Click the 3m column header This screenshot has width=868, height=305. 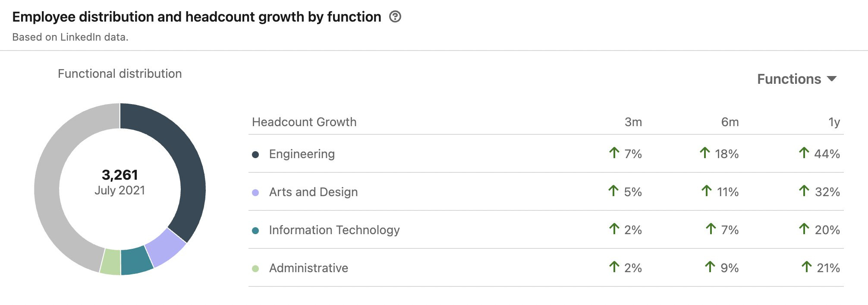coord(633,122)
